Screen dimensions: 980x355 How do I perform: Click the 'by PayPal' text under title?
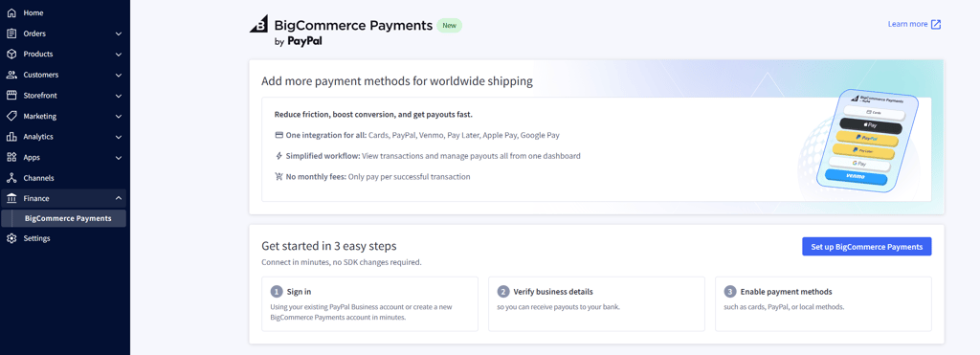coord(299,42)
